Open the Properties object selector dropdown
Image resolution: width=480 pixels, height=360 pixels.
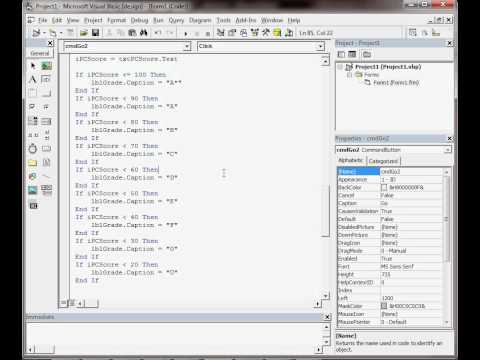[x=447, y=150]
